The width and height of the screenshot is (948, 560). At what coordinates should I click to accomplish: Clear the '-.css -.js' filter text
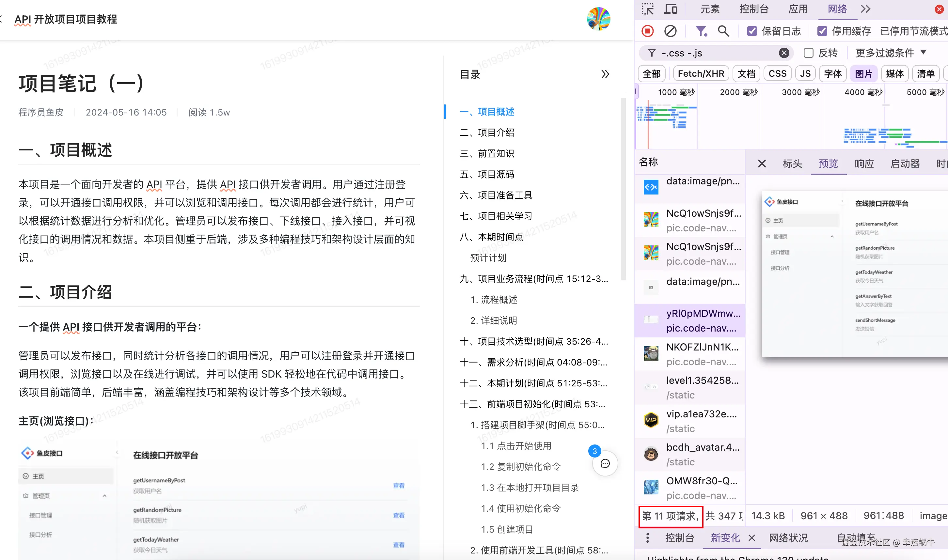784,53
